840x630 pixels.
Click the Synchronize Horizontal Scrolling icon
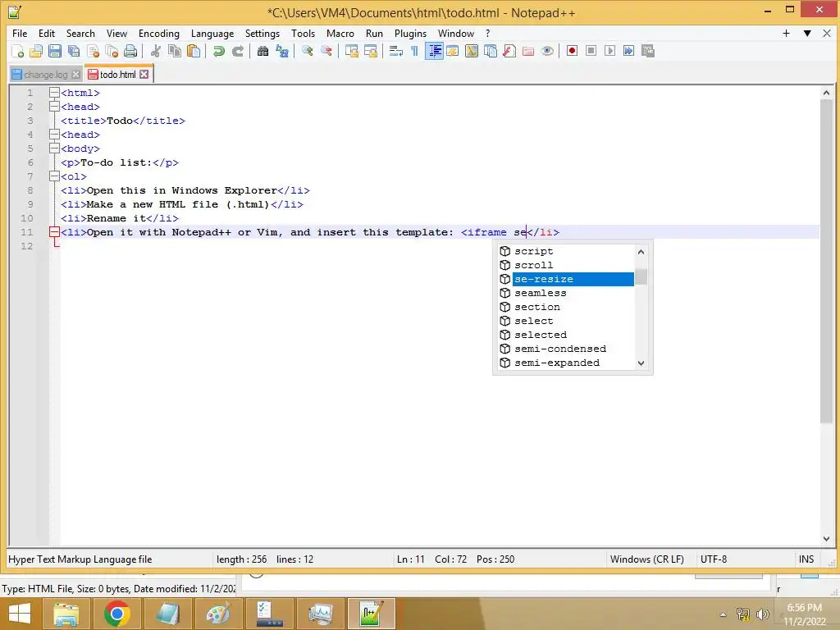pyautogui.click(x=370, y=52)
